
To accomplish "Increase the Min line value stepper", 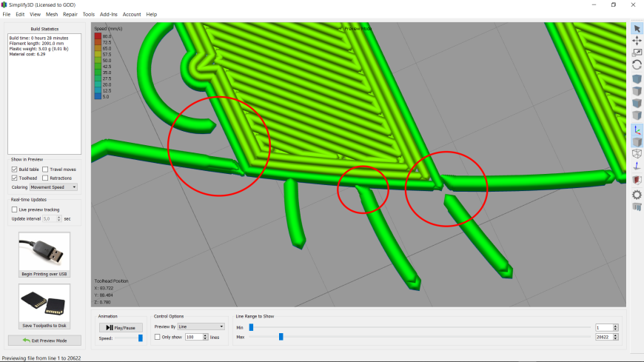I will point(615,326).
